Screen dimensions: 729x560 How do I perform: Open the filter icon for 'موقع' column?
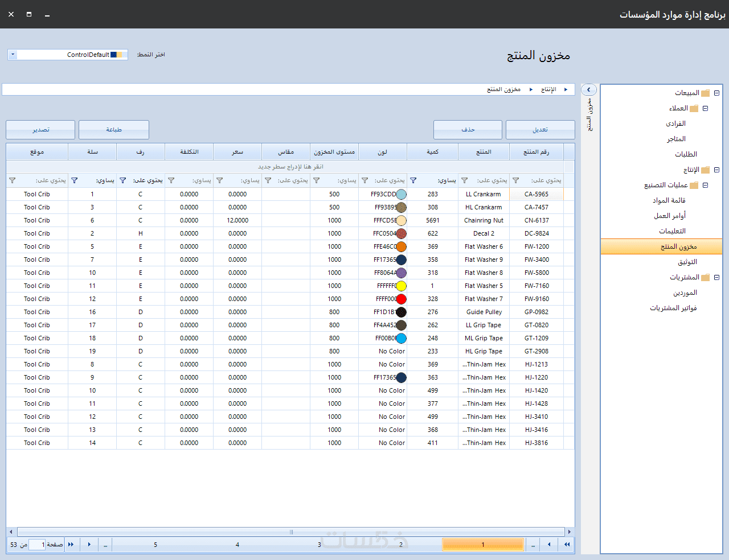13,180
